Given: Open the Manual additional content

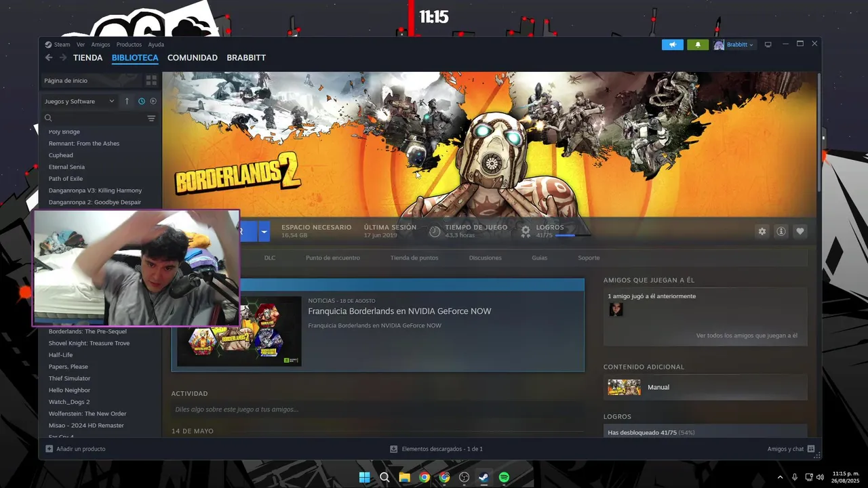Looking at the screenshot, I should click(x=705, y=387).
